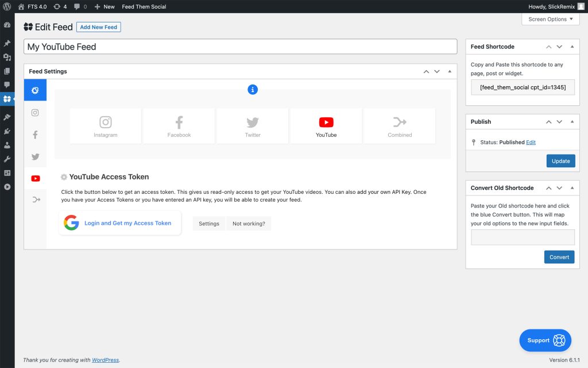Move Feed Settings panel down
The width and height of the screenshot is (588, 368).
pyautogui.click(x=437, y=71)
